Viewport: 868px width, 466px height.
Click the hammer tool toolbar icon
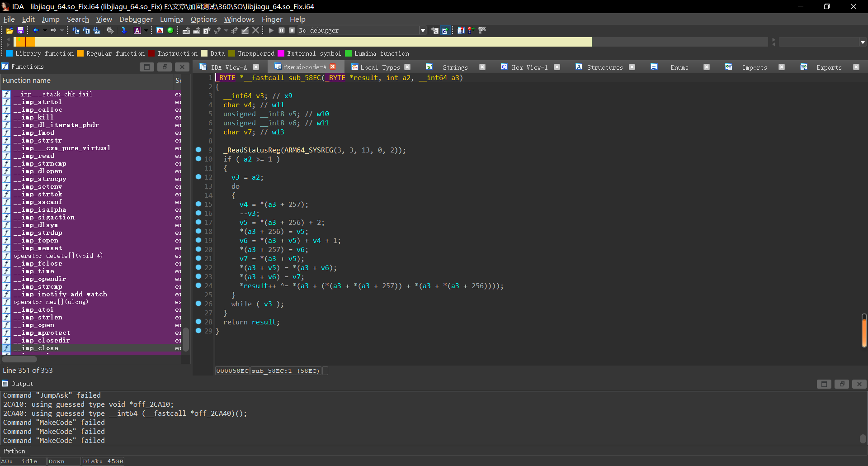(x=482, y=30)
